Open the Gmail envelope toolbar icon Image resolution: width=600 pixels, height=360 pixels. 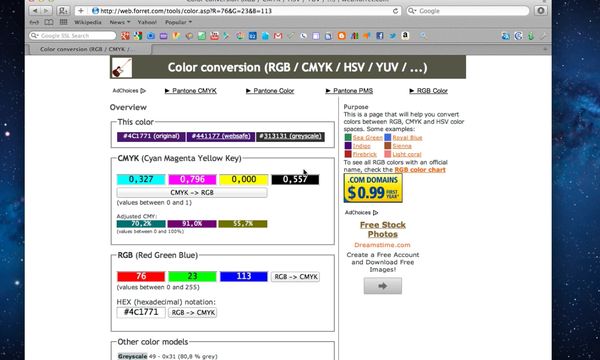278,36
